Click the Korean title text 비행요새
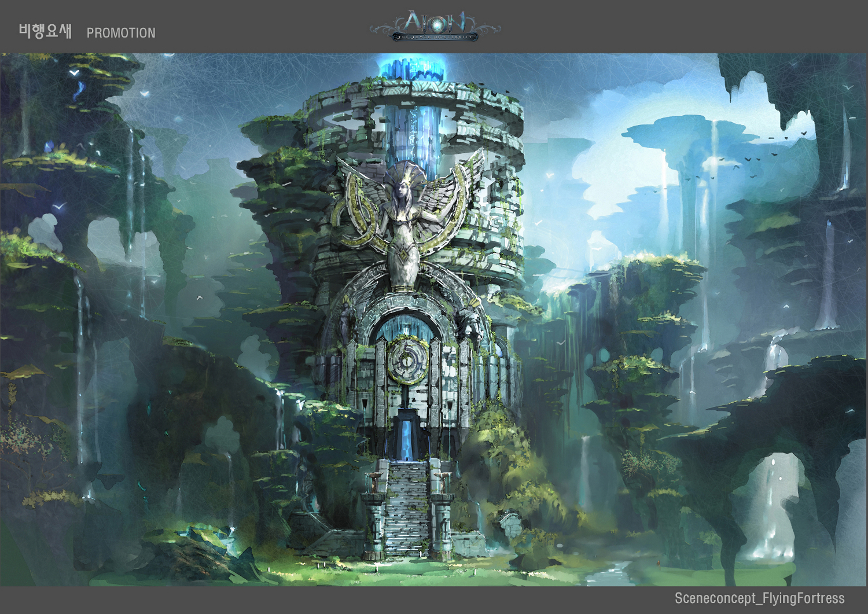Image resolution: width=868 pixels, height=614 pixels. pyautogui.click(x=45, y=31)
